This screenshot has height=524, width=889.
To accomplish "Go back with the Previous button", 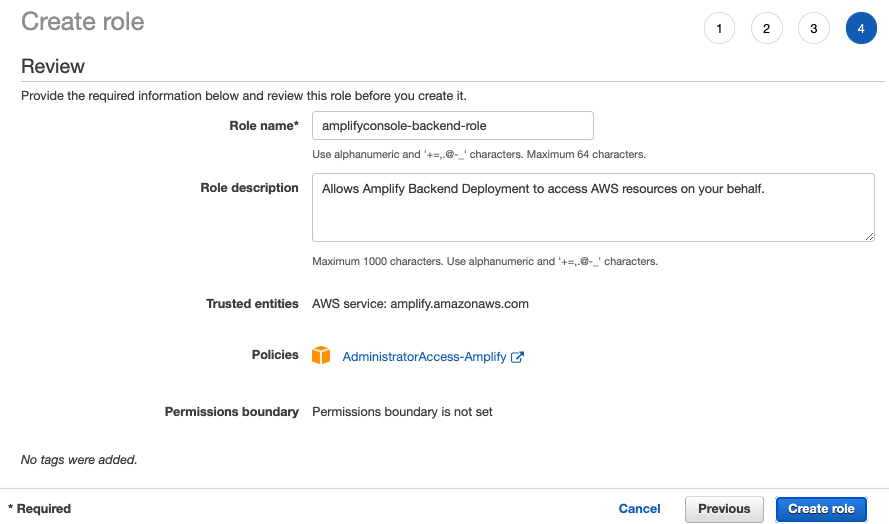I will 724,509.
